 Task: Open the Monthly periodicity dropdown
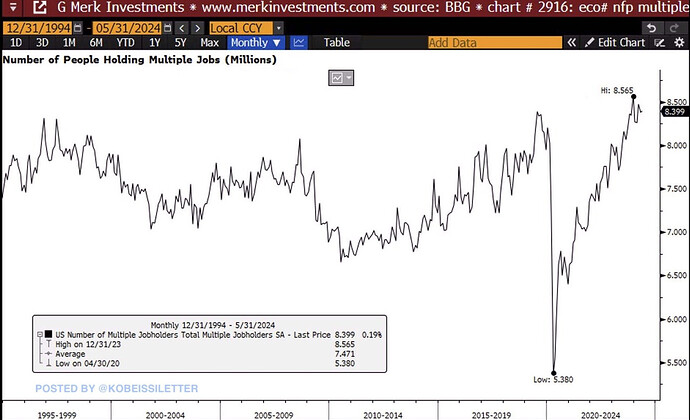click(256, 43)
